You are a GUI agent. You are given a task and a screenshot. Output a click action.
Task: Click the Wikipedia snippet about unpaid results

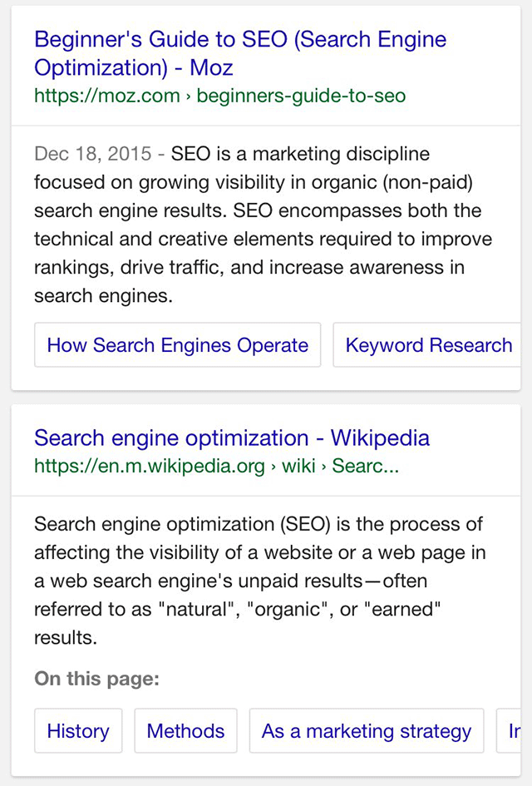coord(258,581)
